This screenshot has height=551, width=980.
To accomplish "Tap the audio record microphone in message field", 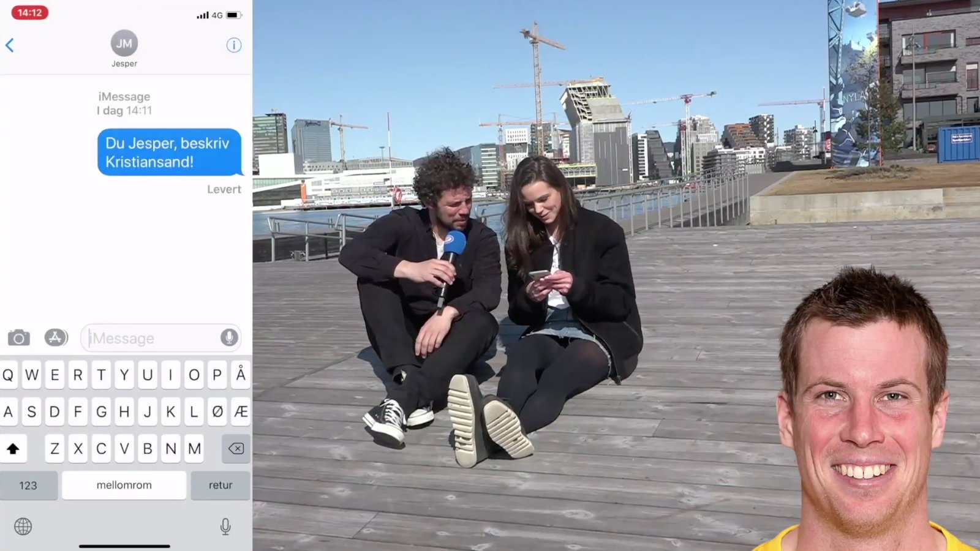I will 229,337.
